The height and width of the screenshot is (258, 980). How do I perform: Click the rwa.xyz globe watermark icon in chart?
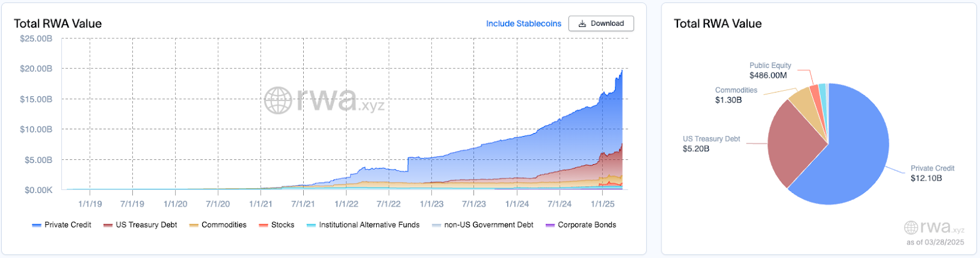click(277, 100)
